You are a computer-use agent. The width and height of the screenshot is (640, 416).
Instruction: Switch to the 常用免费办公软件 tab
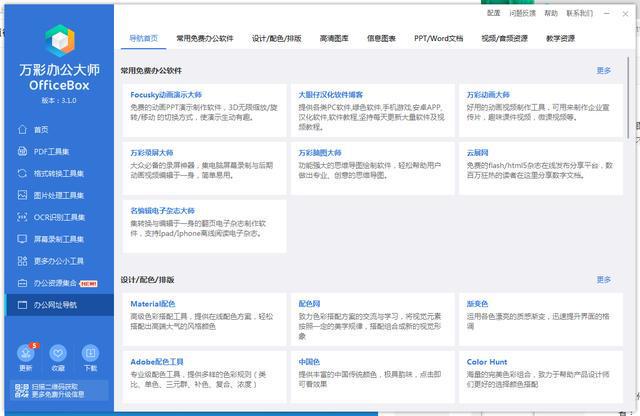(205, 38)
